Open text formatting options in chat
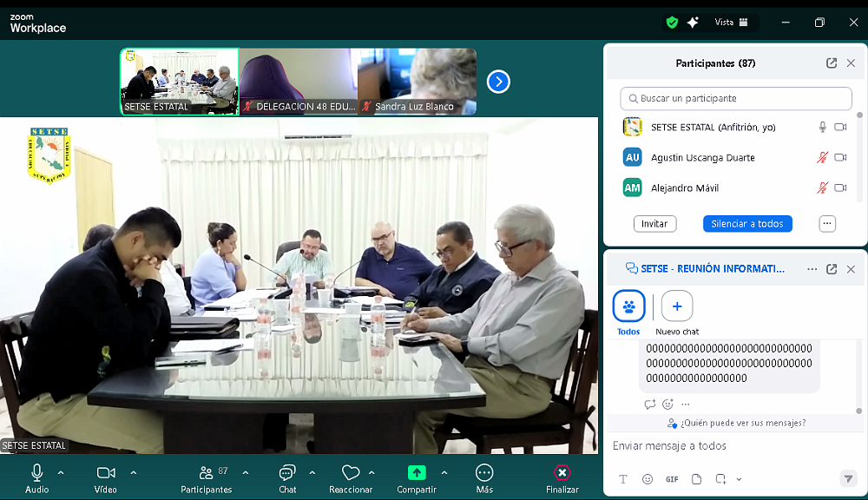Image resolution: width=868 pixels, height=500 pixels. (x=623, y=479)
